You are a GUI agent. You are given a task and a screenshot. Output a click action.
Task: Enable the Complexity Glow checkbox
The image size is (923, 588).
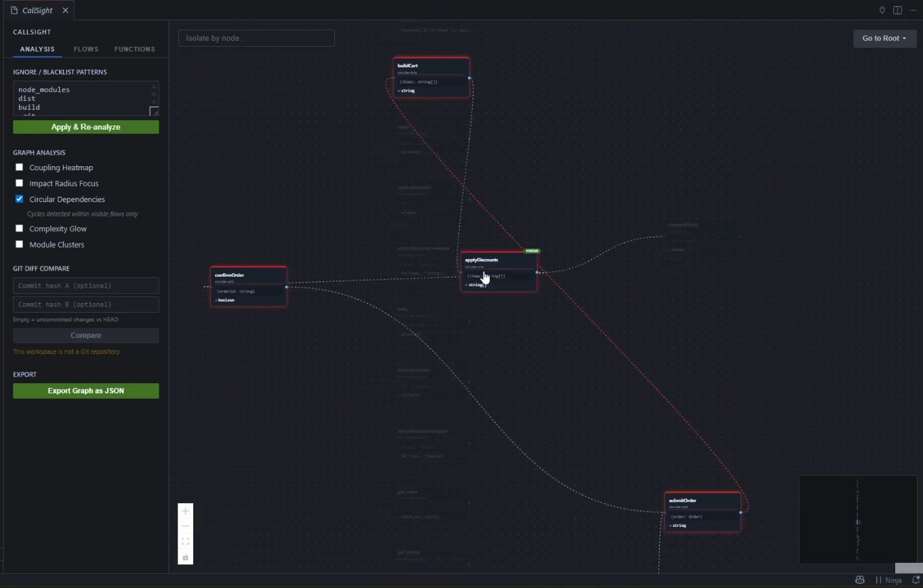(19, 229)
